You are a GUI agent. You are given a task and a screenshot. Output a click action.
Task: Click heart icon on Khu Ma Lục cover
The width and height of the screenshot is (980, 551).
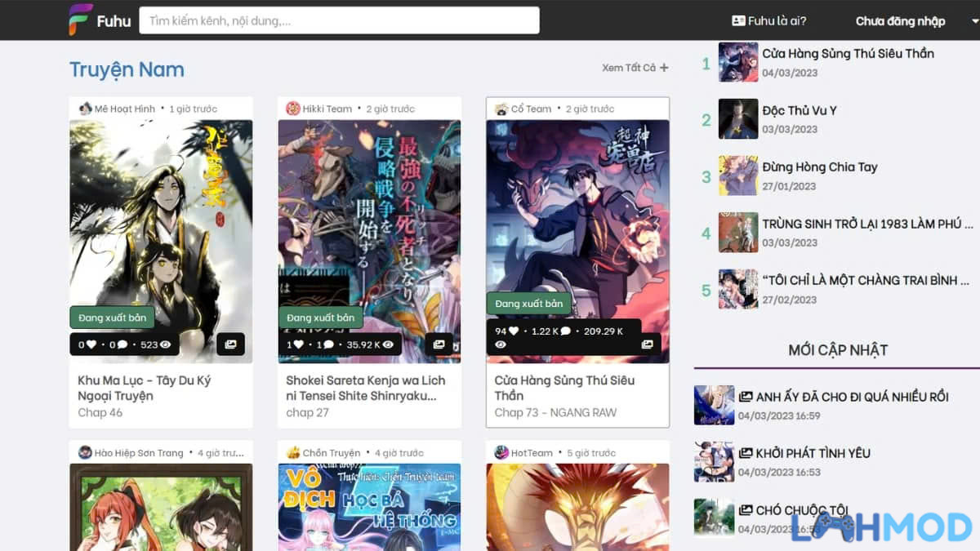click(92, 344)
